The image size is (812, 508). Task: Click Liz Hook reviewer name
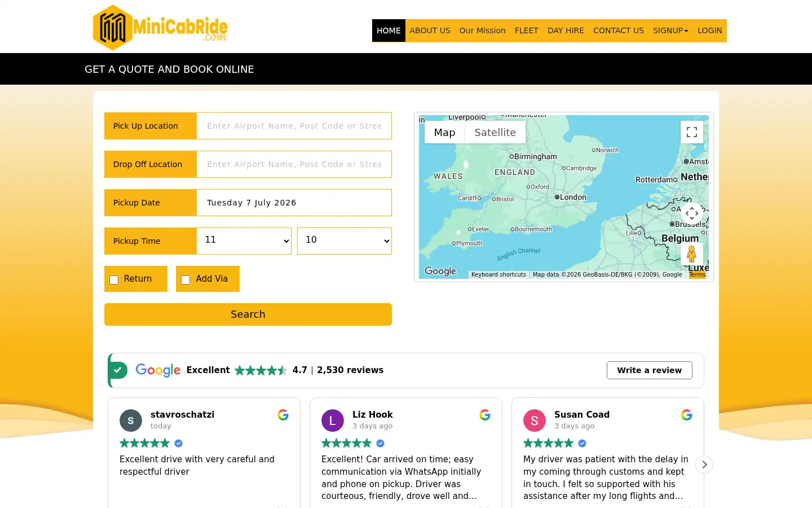point(373,414)
